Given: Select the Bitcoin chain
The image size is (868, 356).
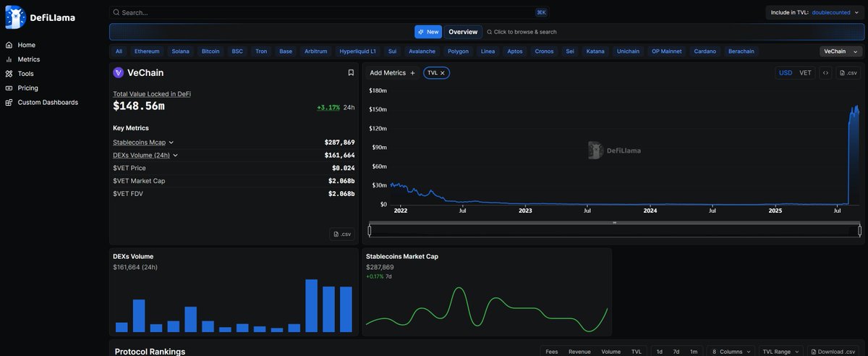Looking at the screenshot, I should (x=210, y=51).
